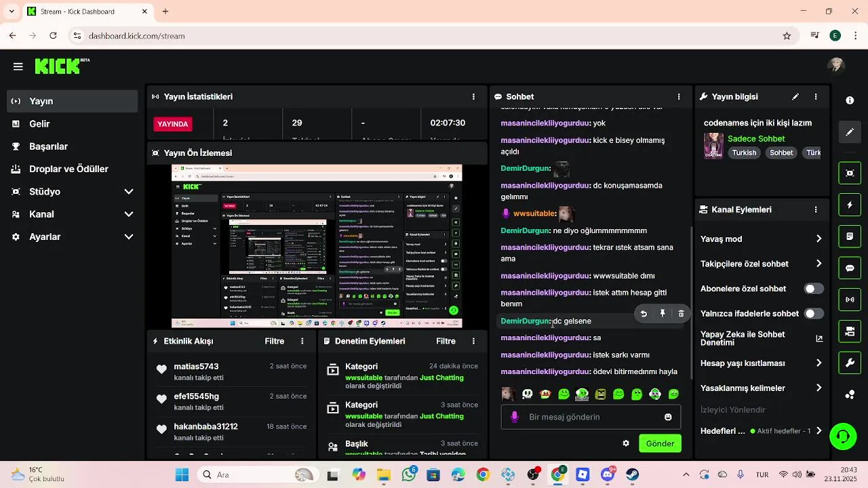
Task: Open the Kanal Eylemleri three-dot menu
Action: [x=816, y=210]
